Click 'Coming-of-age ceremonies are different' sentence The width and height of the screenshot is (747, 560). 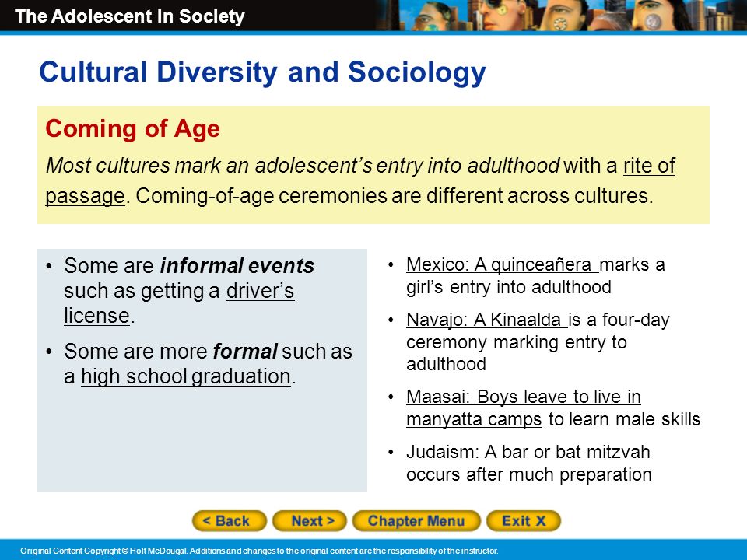(395, 196)
